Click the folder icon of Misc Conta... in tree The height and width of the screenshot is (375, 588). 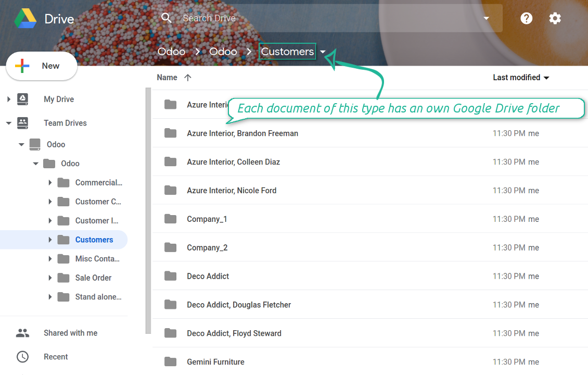(63, 259)
